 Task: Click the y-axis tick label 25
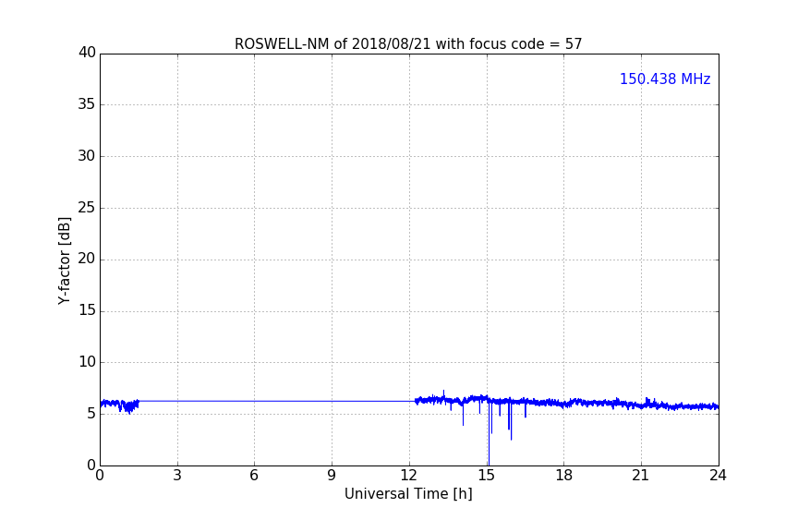[x=87, y=208]
